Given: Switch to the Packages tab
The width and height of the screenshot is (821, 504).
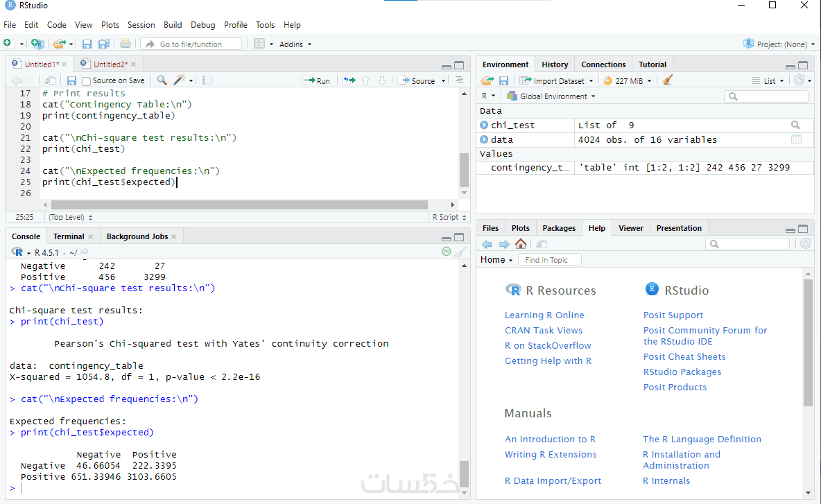Looking at the screenshot, I should [x=559, y=228].
